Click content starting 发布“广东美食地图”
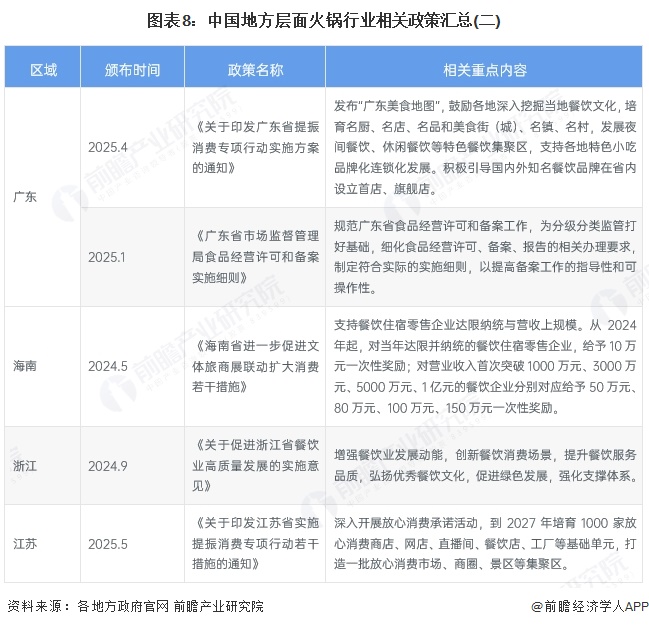 (x=485, y=147)
